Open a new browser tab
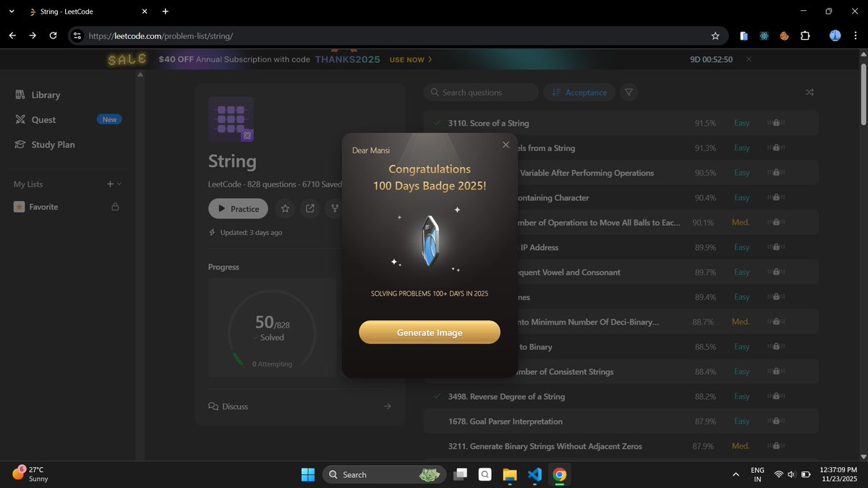The height and width of the screenshot is (488, 868). [x=166, y=12]
